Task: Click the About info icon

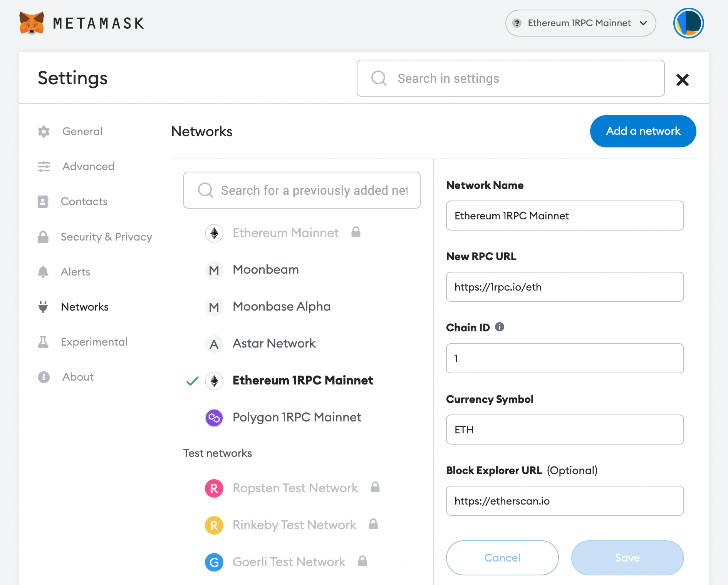Action: [x=44, y=377]
